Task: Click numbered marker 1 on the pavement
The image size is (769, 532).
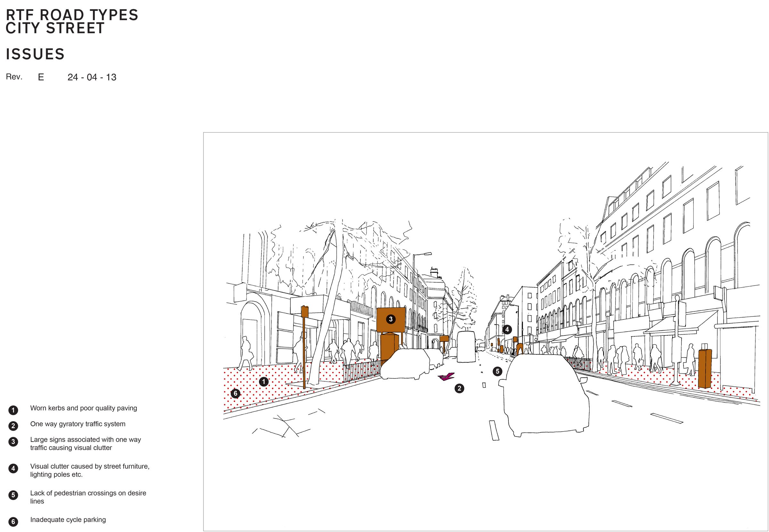Action: (x=264, y=381)
